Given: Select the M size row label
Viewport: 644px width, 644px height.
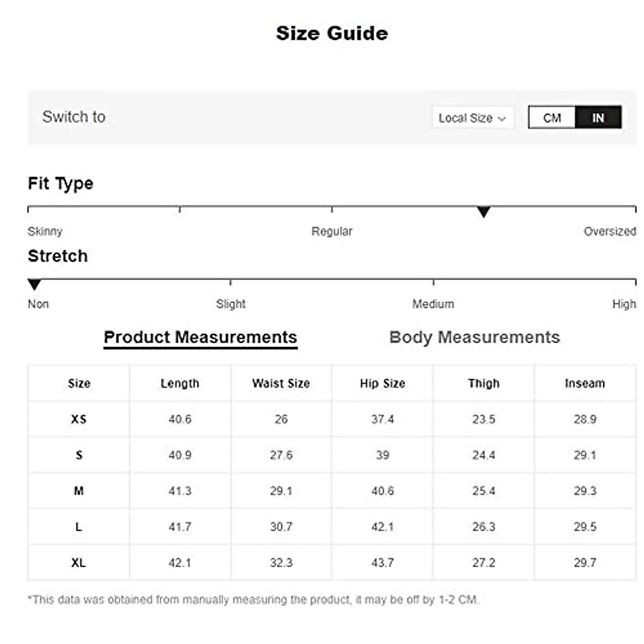Looking at the screenshot, I should click(79, 491).
